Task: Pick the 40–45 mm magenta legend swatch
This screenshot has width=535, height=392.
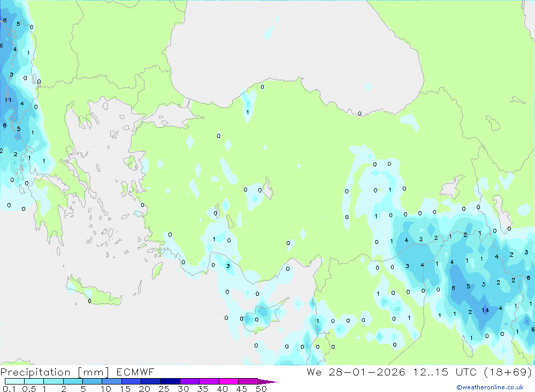Action: (228, 381)
